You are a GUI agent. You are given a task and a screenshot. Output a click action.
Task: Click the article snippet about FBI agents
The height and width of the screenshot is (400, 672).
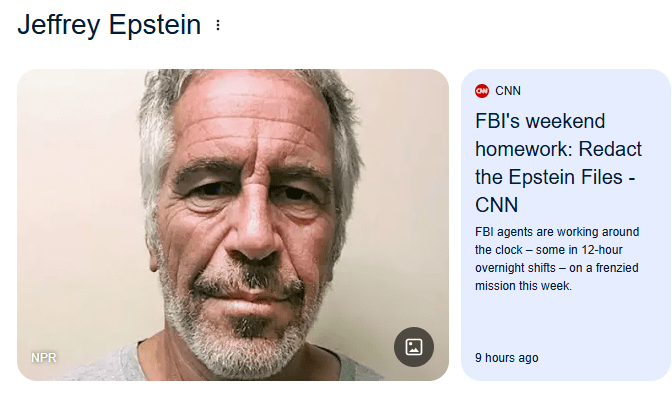click(557, 258)
